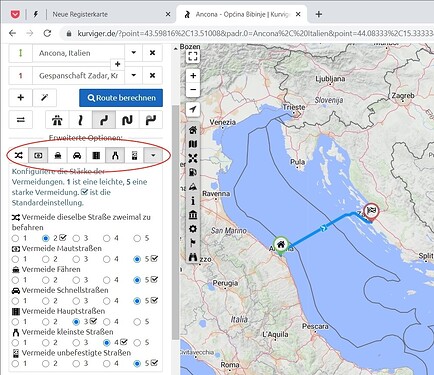434x375 pixels.
Task: Click the museum building icon in the map toolbar
Action: tap(193, 215)
